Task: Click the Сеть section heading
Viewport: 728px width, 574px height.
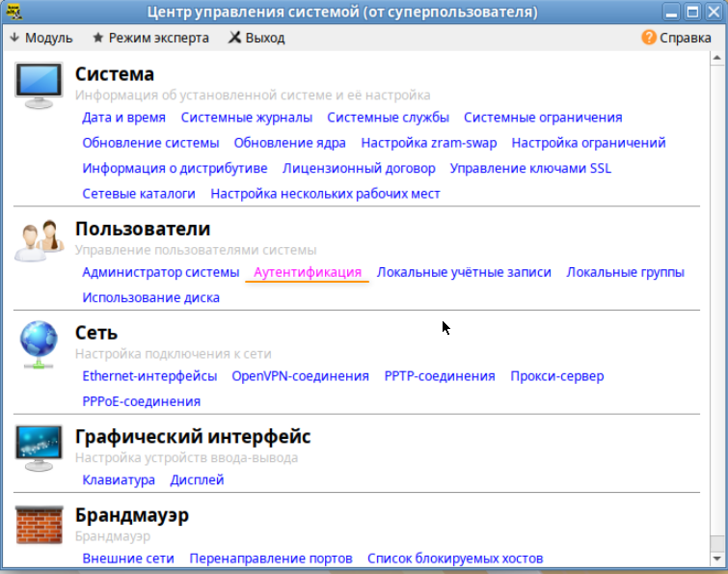Action: tap(96, 333)
